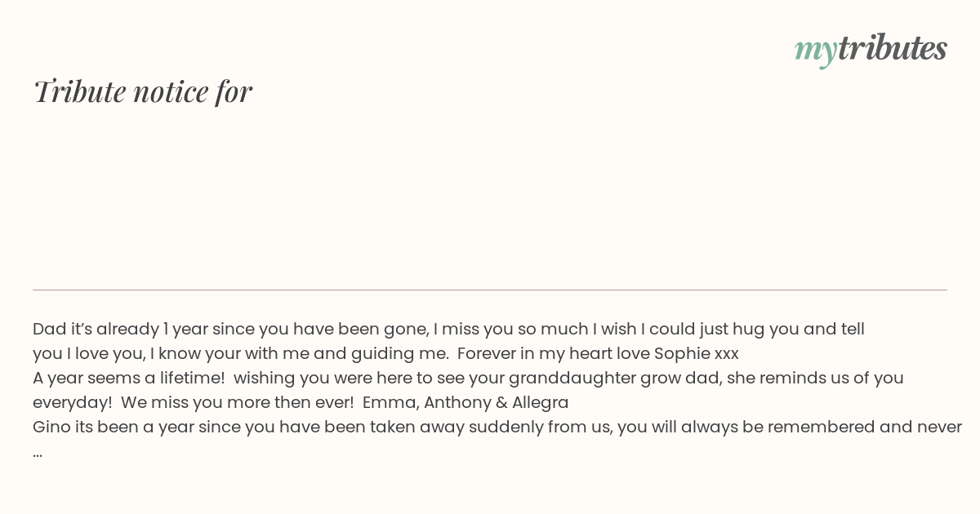
Task: Click the phrase "We miss you more then ever!"
Action: point(237,403)
